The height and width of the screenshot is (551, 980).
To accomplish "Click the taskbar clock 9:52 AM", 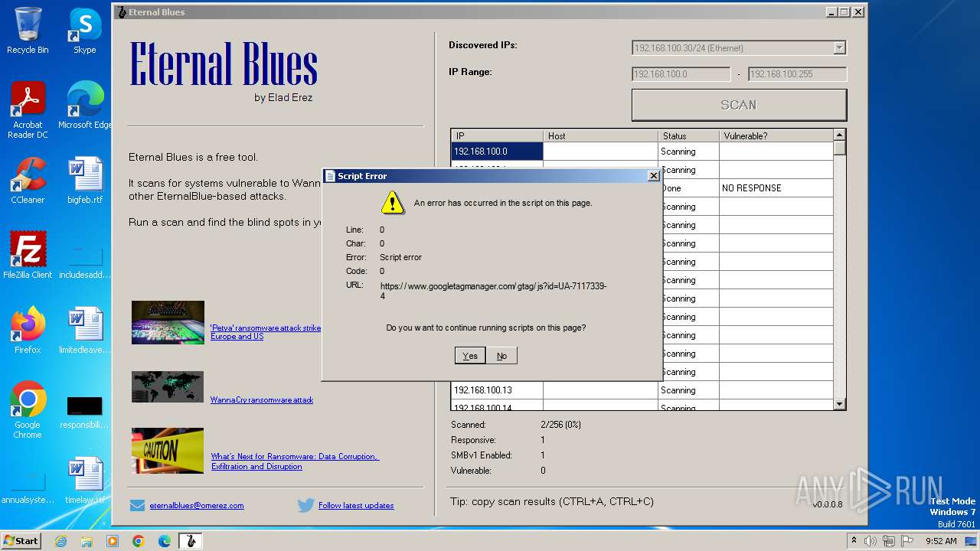I will pyautogui.click(x=941, y=541).
